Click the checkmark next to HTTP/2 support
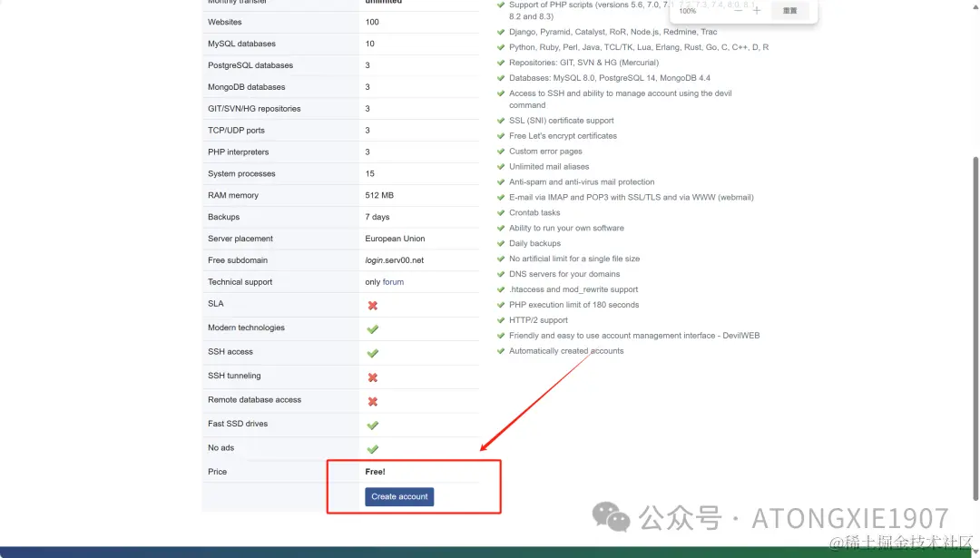The height and width of the screenshot is (558, 980). click(501, 320)
